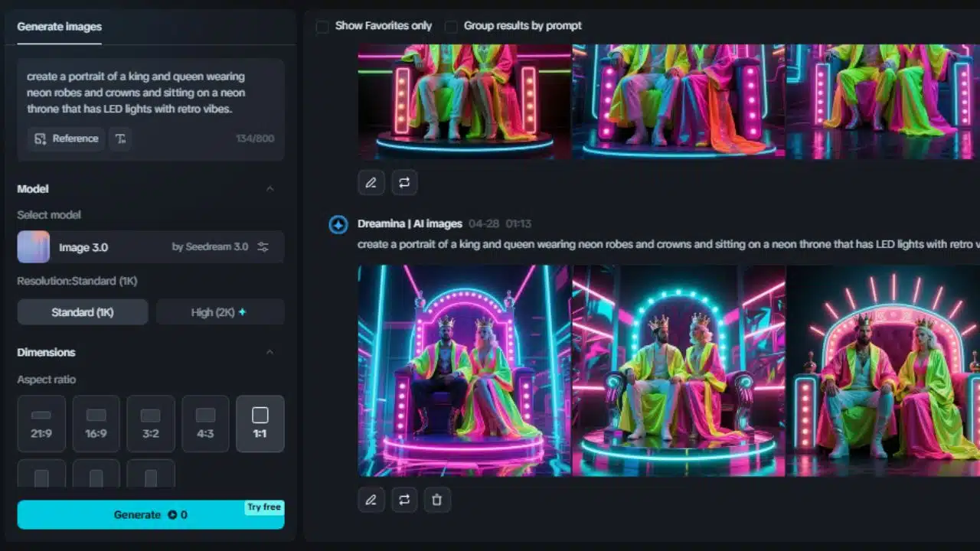980x551 pixels.
Task: Click the text style icon beside Reference
Action: (x=120, y=139)
